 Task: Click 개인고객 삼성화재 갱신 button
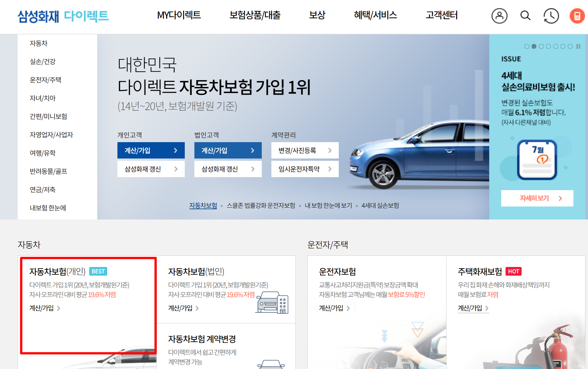[151, 169]
